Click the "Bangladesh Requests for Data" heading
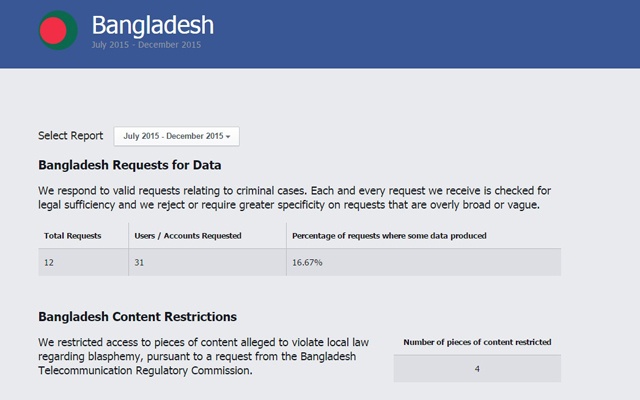 click(129, 165)
